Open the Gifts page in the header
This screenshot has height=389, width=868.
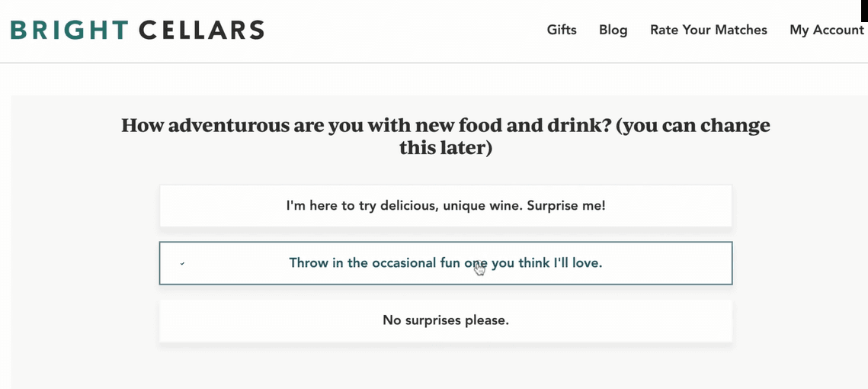click(x=562, y=30)
